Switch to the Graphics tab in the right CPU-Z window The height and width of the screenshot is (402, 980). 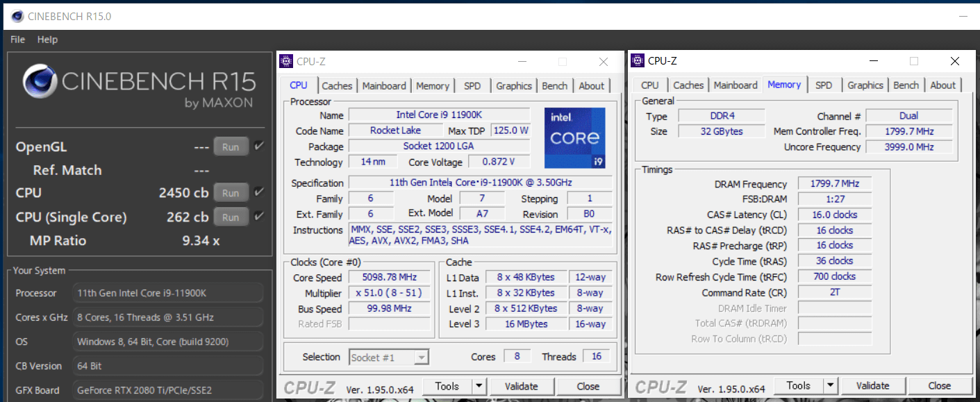coord(865,85)
